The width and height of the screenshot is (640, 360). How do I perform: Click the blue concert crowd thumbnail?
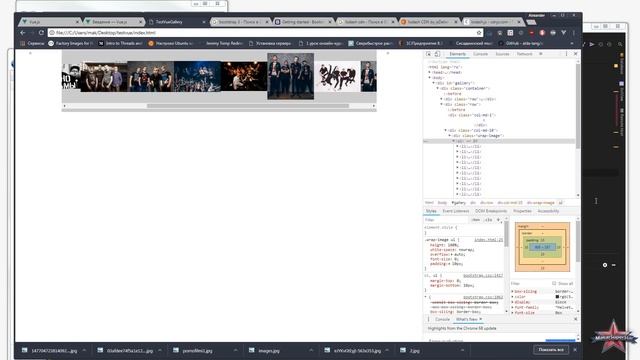click(198, 76)
